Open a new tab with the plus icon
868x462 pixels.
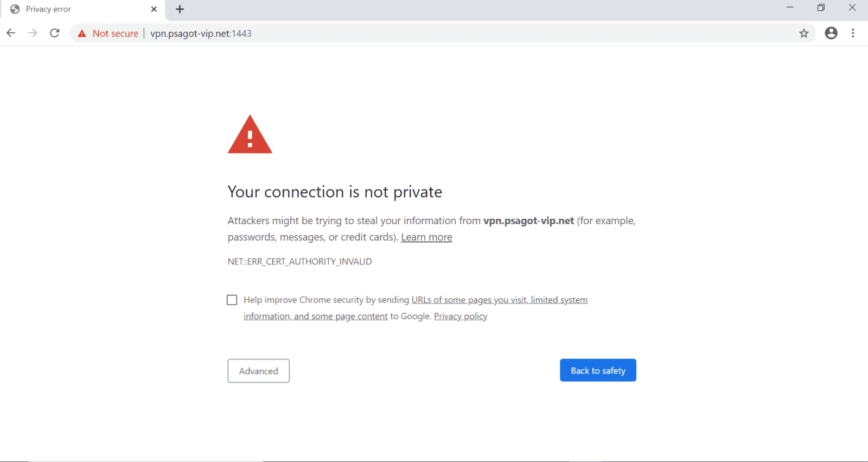click(180, 9)
